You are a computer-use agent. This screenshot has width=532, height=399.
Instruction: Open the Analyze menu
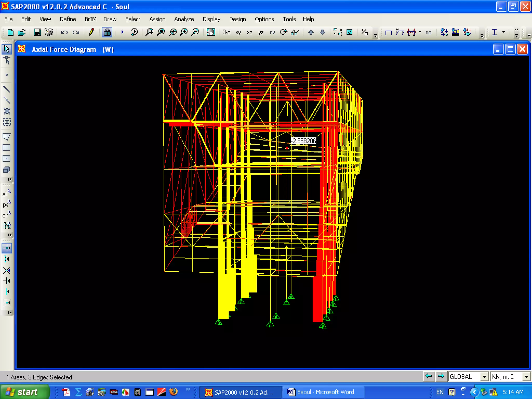point(184,19)
